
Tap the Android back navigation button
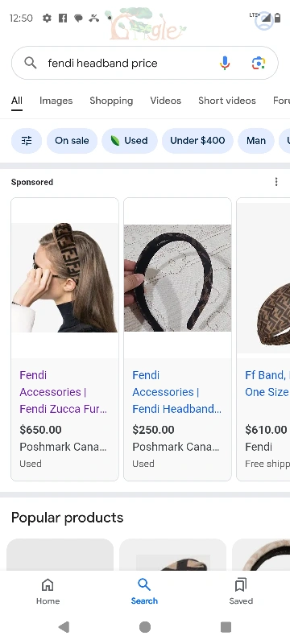pyautogui.click(x=64, y=627)
